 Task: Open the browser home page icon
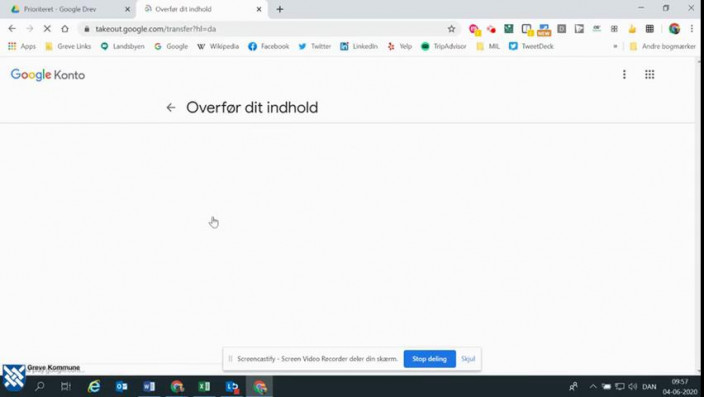click(65, 29)
